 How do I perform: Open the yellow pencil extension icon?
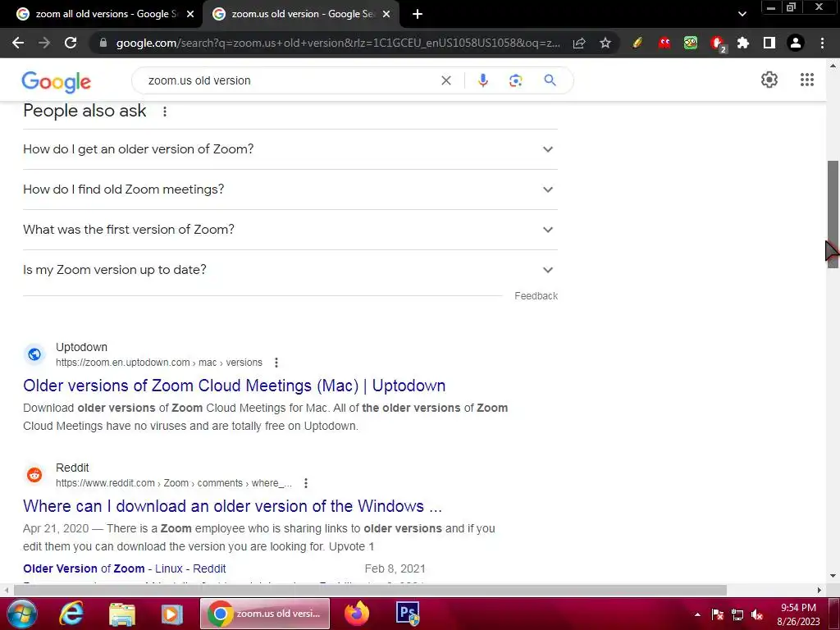637,43
